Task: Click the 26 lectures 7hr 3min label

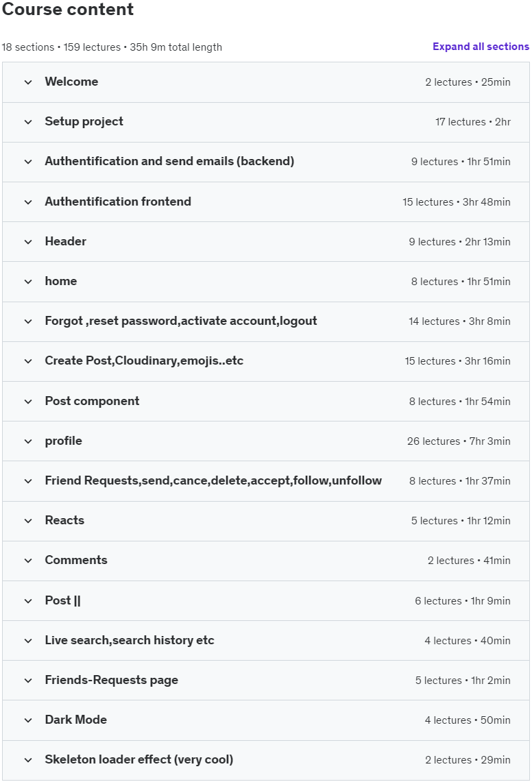Action: pos(459,441)
